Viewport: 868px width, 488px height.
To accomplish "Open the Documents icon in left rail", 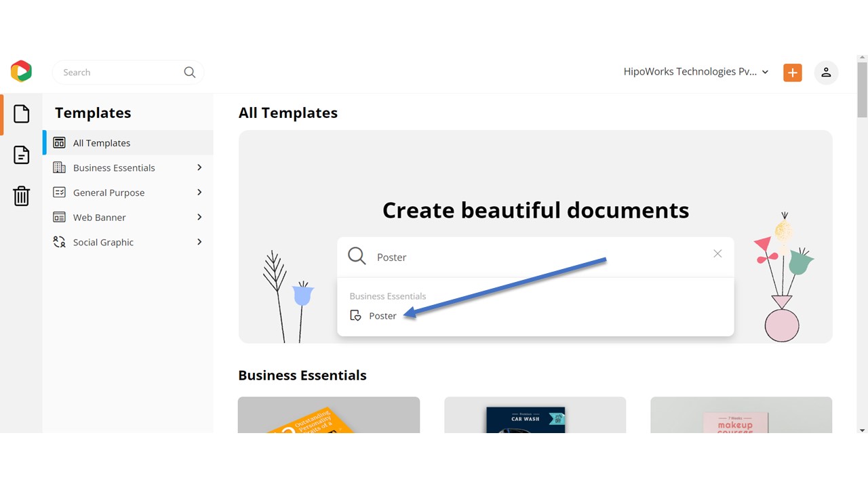I will point(22,155).
